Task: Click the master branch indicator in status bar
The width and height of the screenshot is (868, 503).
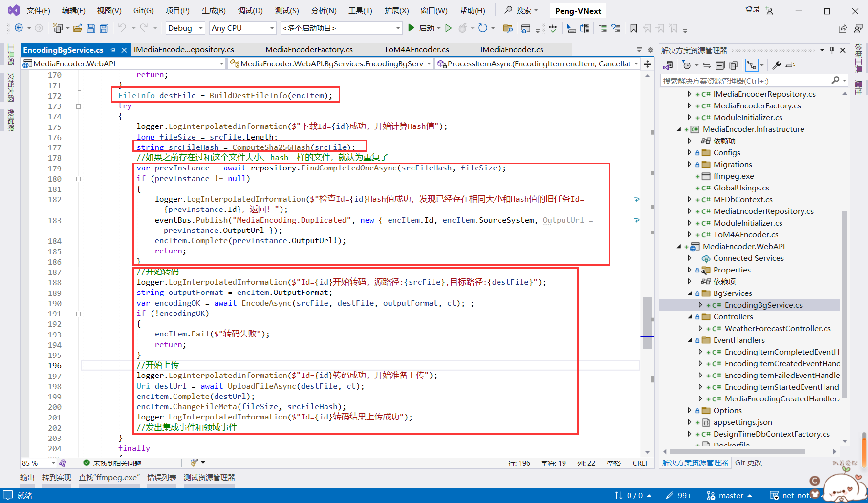Action: point(729,496)
